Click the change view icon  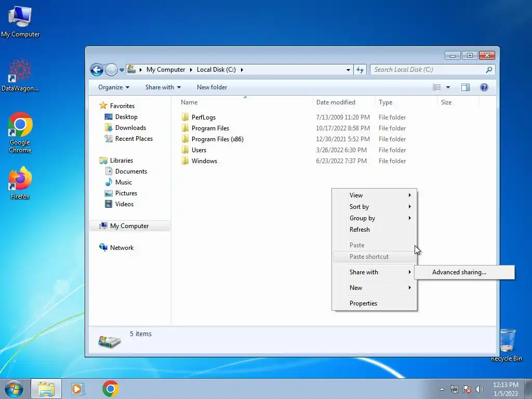[x=436, y=87]
